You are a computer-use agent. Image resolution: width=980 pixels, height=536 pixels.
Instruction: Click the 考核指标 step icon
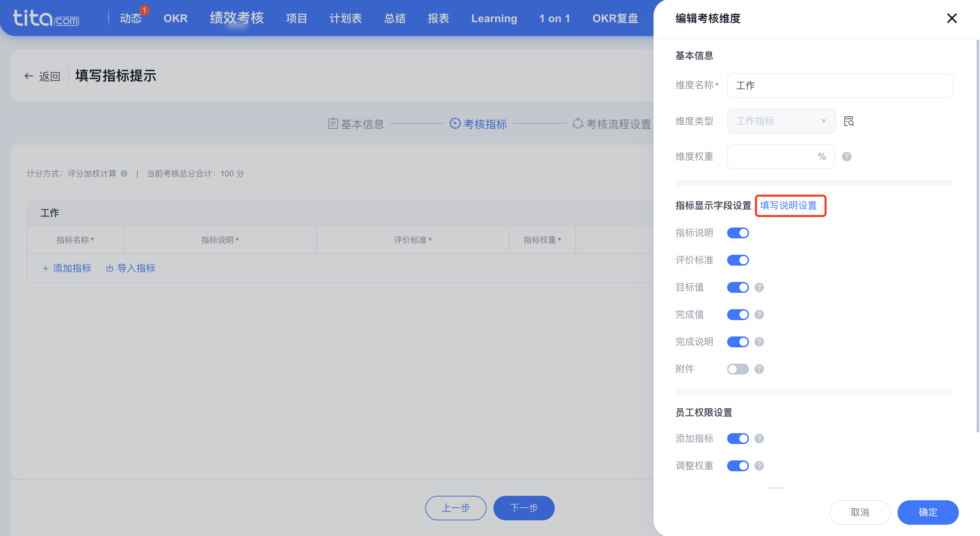[x=455, y=124]
